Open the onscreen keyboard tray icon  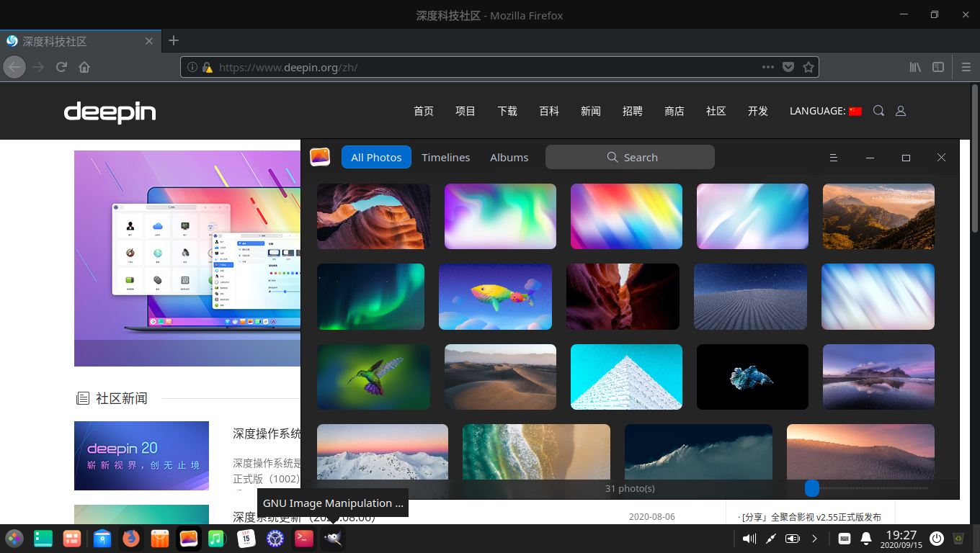(x=845, y=538)
